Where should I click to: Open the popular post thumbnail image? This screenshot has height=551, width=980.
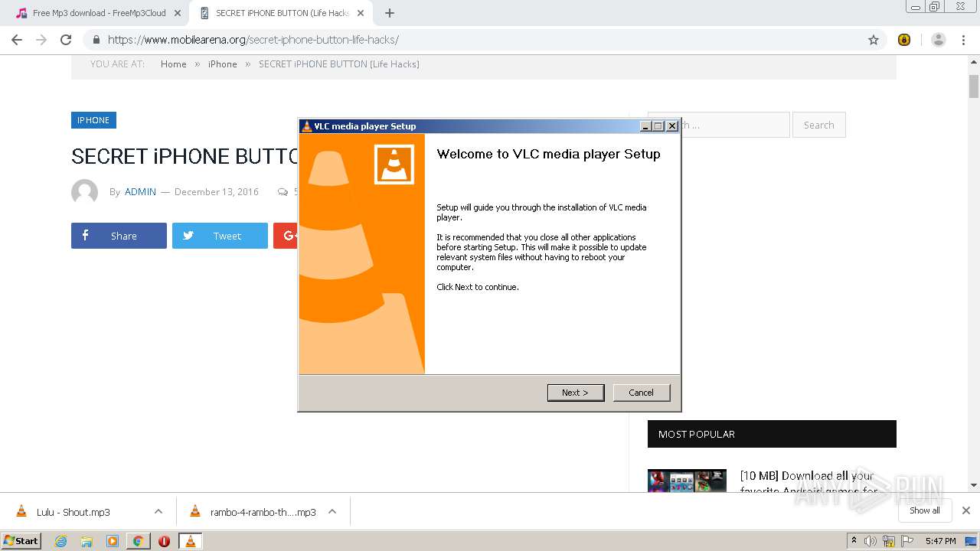coord(687,480)
